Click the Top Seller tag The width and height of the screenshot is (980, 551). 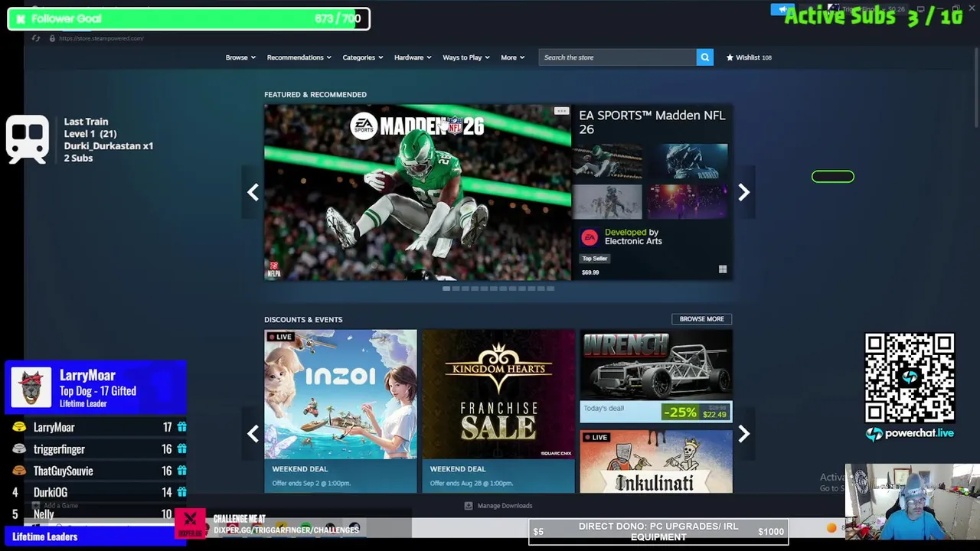[595, 259]
